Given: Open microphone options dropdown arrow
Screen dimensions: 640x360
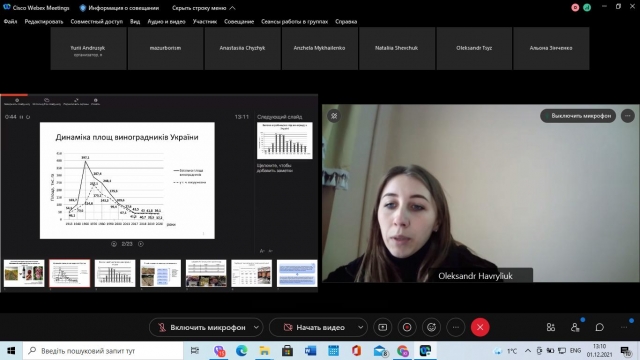Looking at the screenshot, I should [256, 327].
